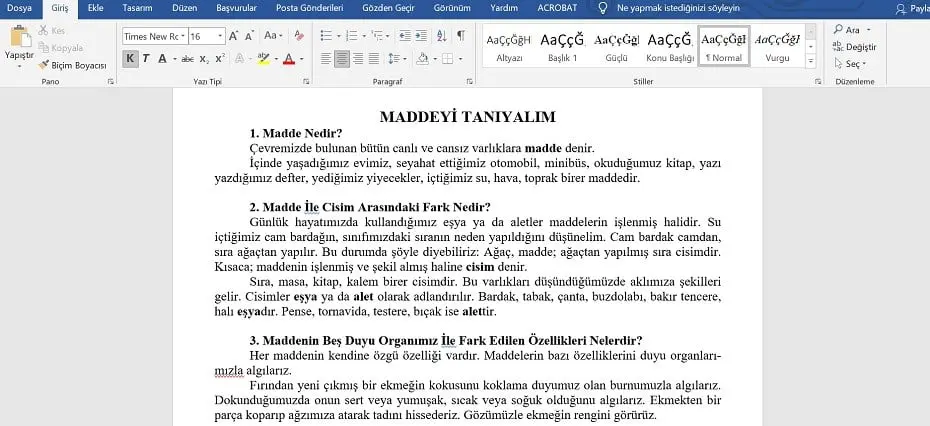Screen dimensions: 930x426
Task: Show paragraph marks with the ¶ icon
Action: 461,36
